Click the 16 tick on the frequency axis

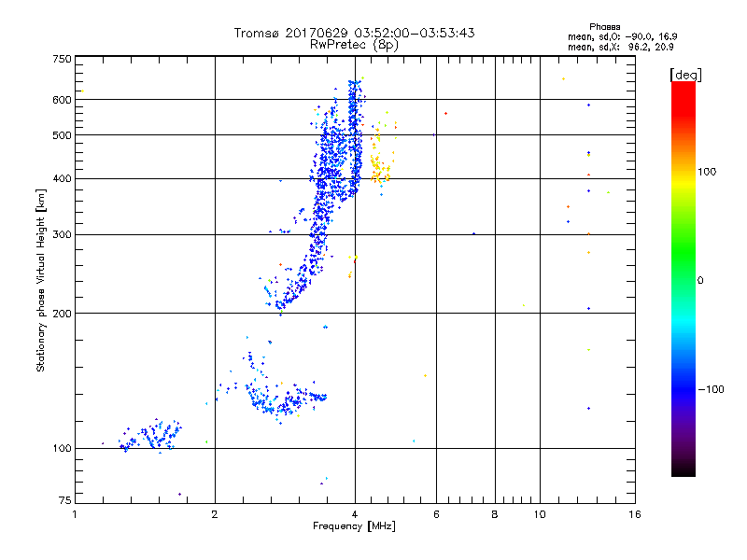[634, 514]
